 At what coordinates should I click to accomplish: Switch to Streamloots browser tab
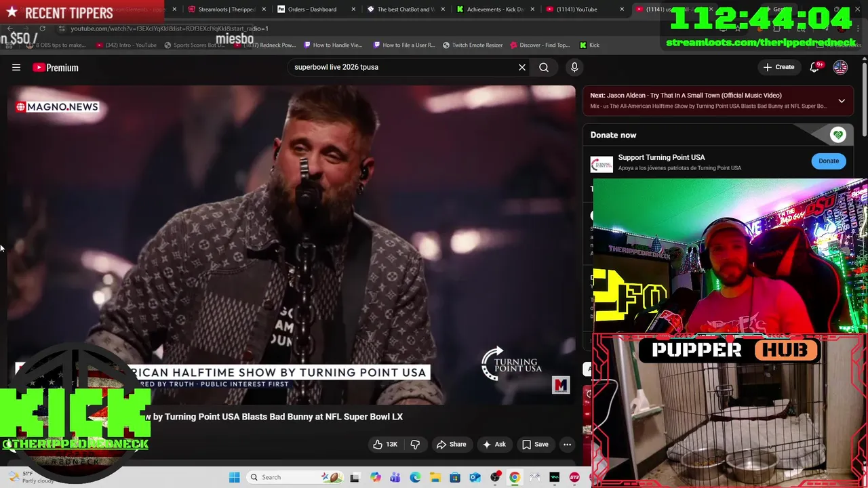click(x=226, y=9)
